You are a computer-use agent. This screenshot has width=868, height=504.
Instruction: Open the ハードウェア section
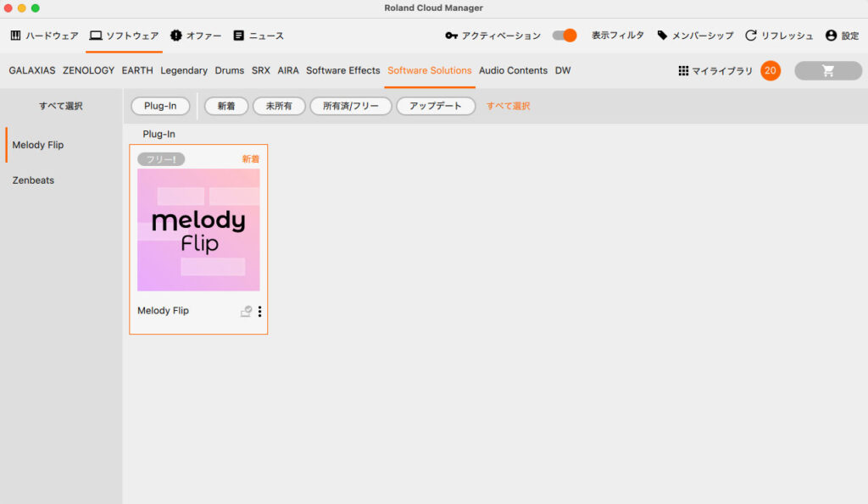pos(44,36)
